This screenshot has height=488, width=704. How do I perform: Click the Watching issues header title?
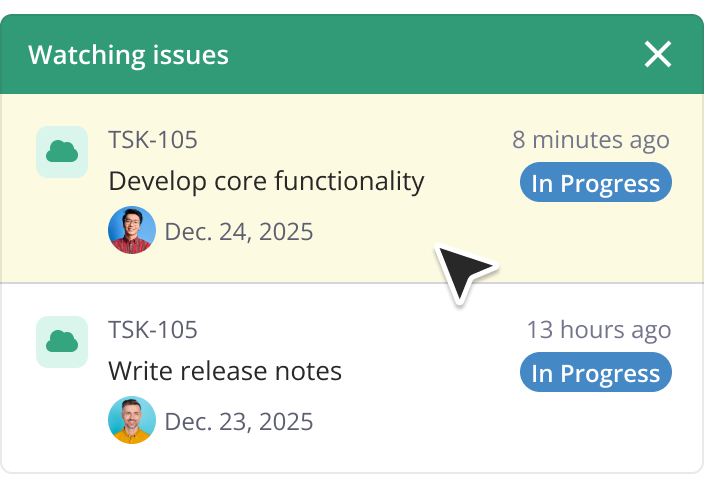point(128,55)
